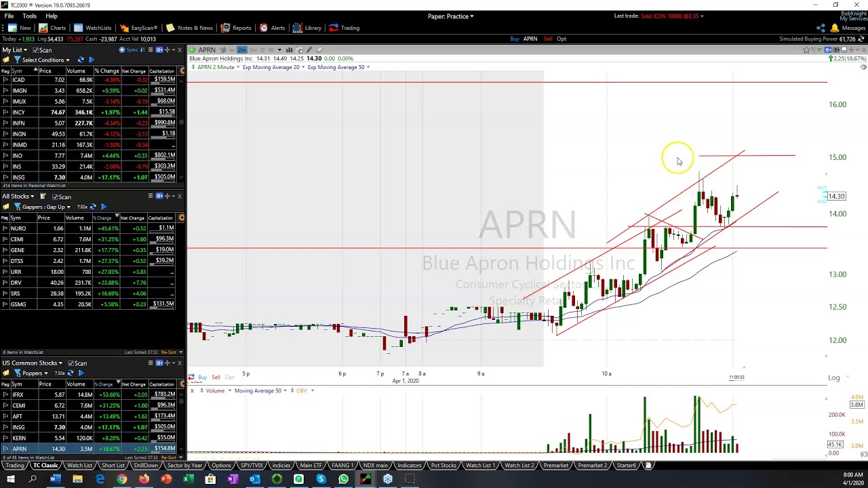Click Opt in the order bar
The image size is (868, 488).
coord(561,39)
